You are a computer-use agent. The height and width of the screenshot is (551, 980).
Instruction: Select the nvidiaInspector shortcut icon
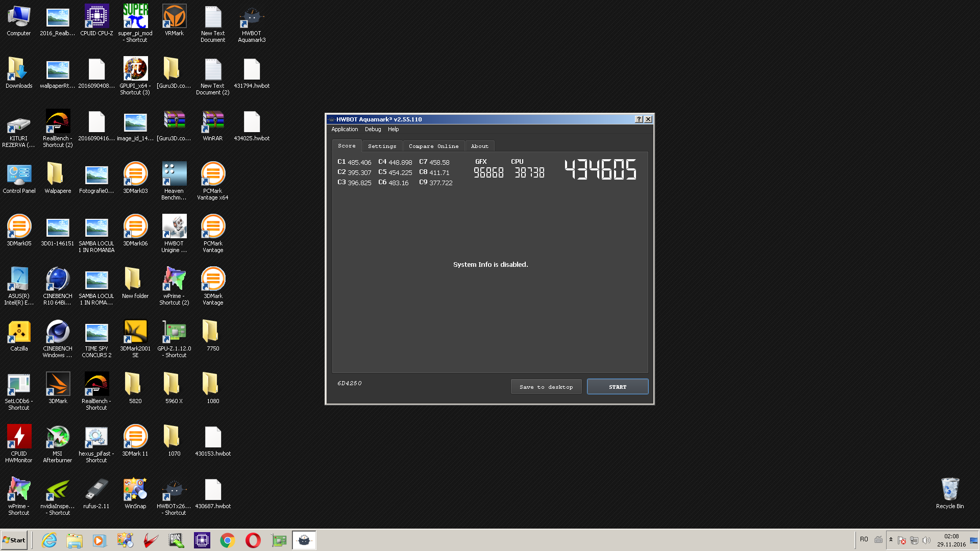58,496
